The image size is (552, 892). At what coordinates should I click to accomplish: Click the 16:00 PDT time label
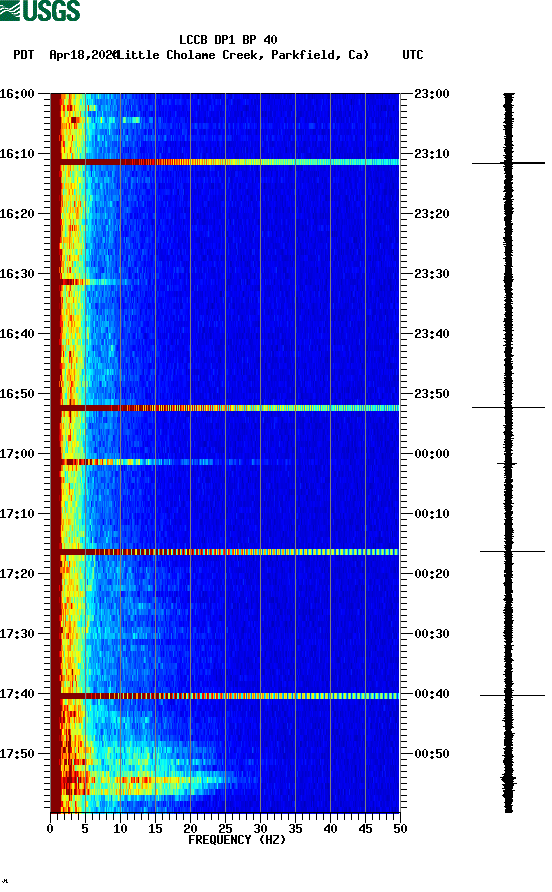pyautogui.click(x=17, y=94)
